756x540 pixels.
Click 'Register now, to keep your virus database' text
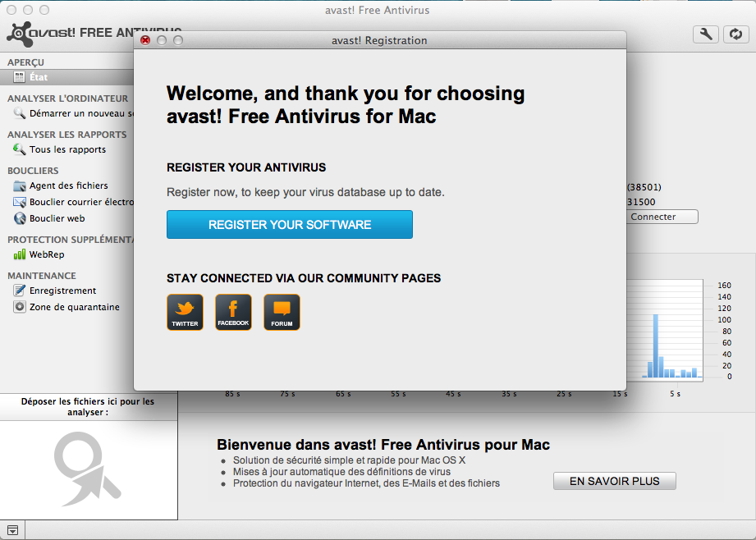(305, 192)
